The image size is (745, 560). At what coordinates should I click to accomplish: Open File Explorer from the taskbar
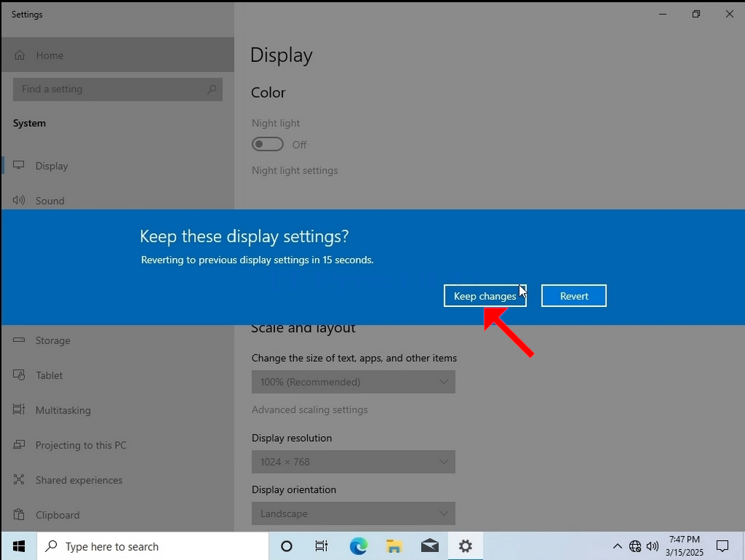[x=394, y=546]
